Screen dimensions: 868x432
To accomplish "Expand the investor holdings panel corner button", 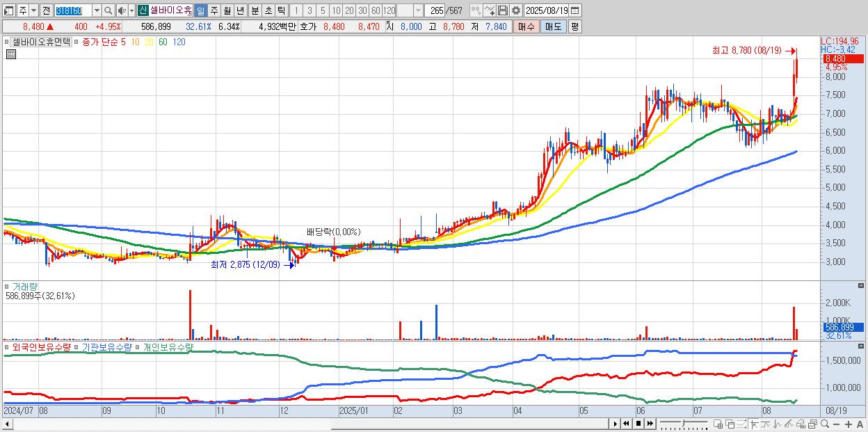I will point(862,346).
